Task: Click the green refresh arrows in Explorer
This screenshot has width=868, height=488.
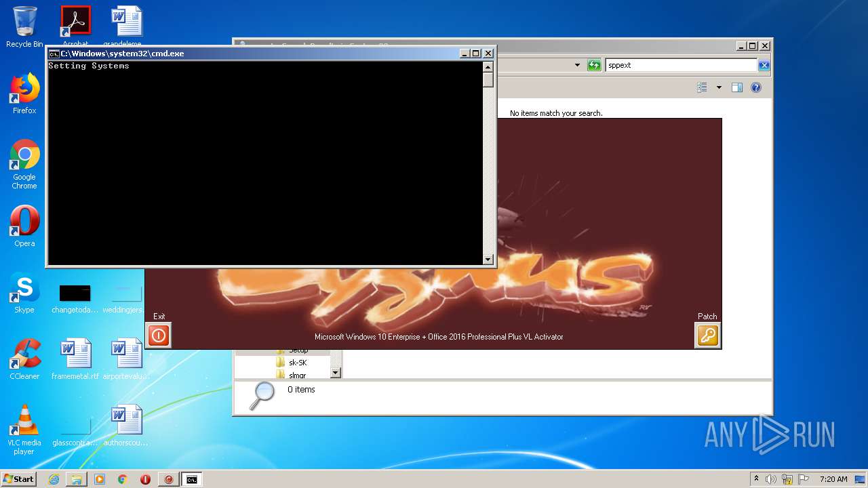Action: click(x=594, y=65)
